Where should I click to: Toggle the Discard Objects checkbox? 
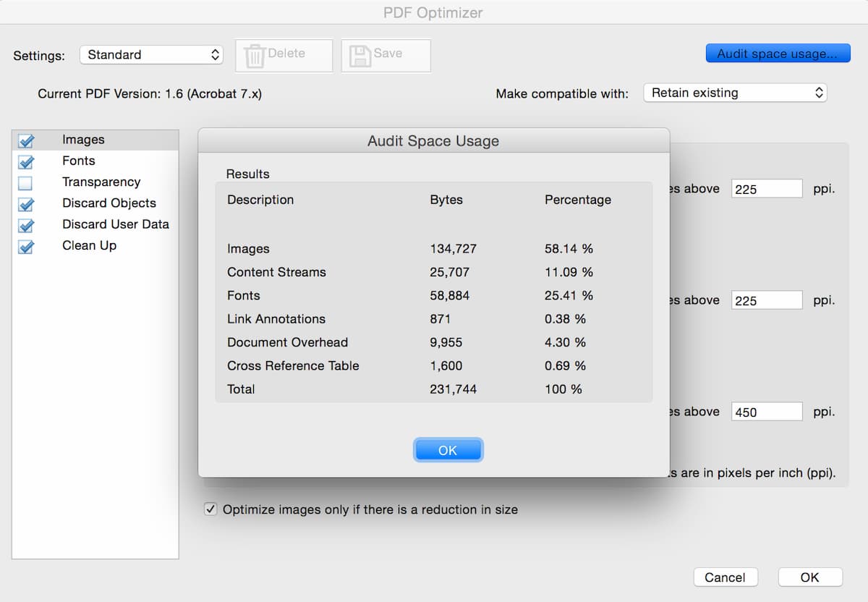[x=26, y=204]
